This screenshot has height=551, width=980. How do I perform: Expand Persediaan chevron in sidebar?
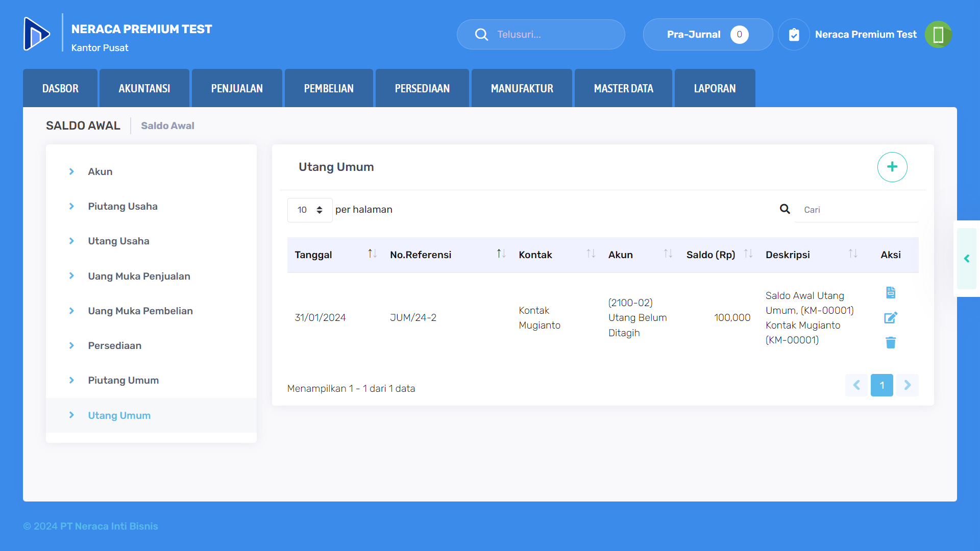click(x=71, y=345)
